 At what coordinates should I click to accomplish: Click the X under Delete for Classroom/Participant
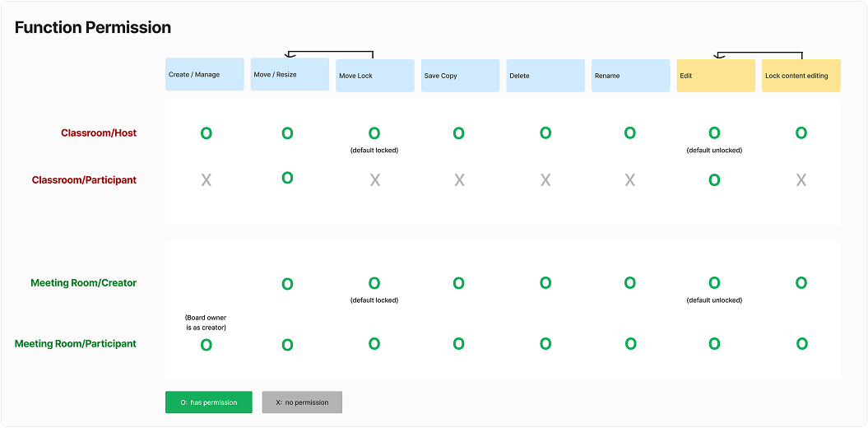coord(545,180)
